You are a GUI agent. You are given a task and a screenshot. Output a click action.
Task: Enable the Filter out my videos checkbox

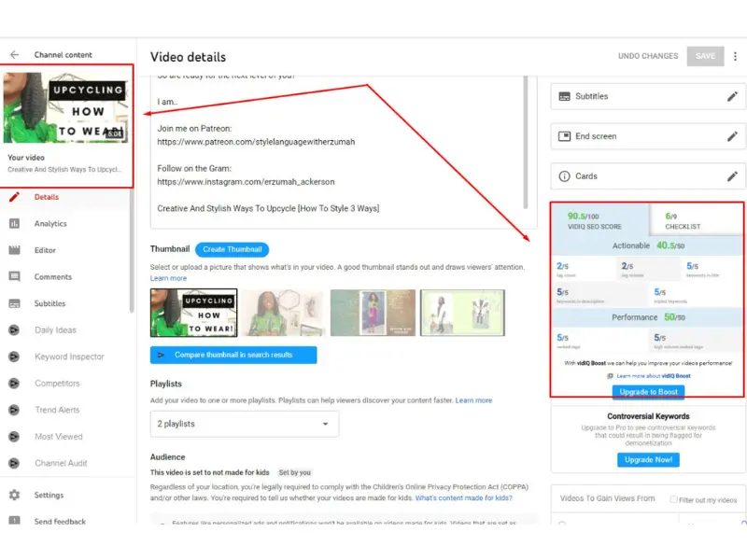click(x=673, y=499)
